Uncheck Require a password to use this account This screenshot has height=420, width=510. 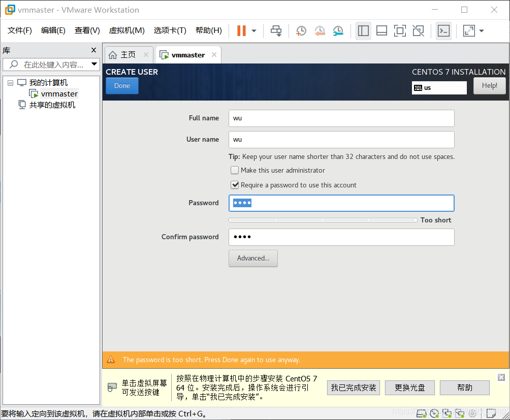tap(235, 185)
